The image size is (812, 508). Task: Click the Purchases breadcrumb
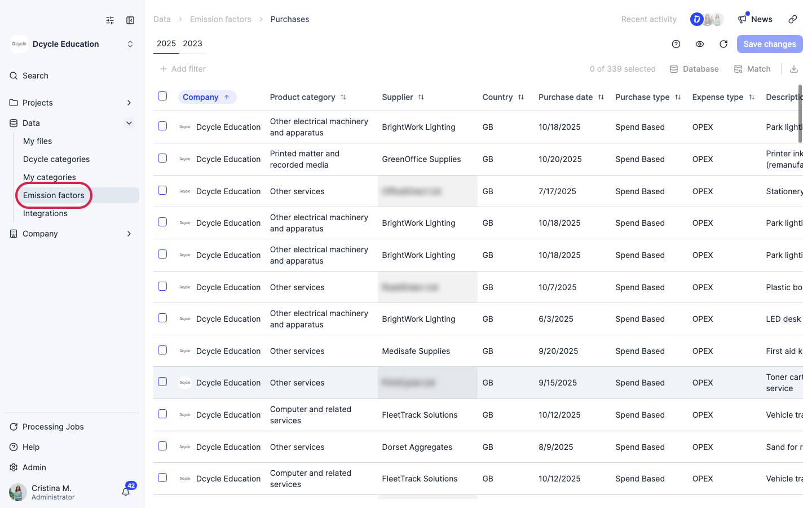290,19
